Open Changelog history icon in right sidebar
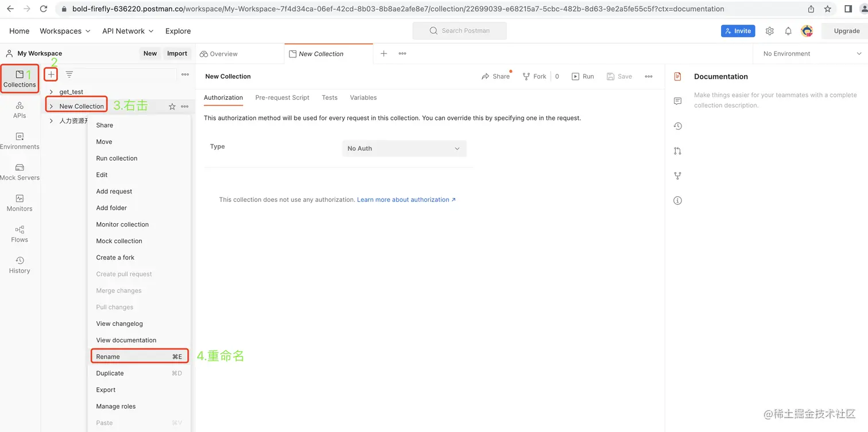 click(x=677, y=126)
